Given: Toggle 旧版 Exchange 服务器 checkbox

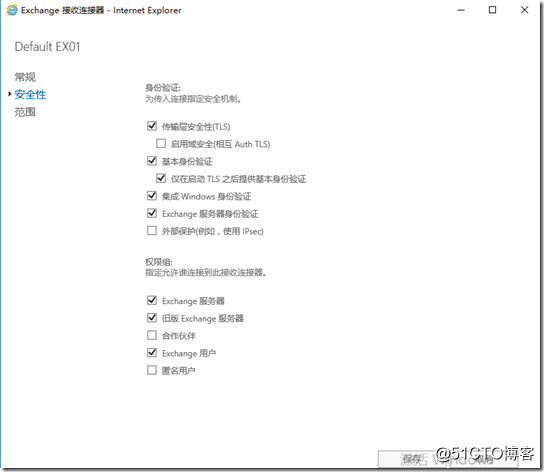Looking at the screenshot, I should click(x=152, y=318).
